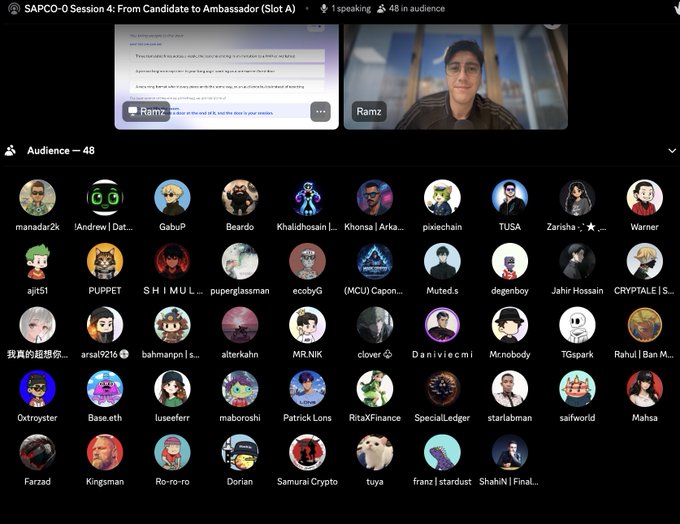The image size is (680, 524).
Task: Open Beardo's profile avatar
Action: (240, 198)
